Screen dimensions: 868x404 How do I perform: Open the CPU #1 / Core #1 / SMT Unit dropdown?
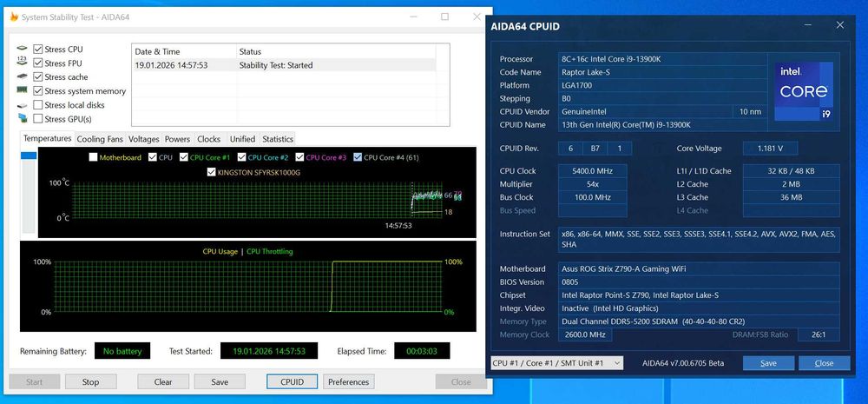556,363
